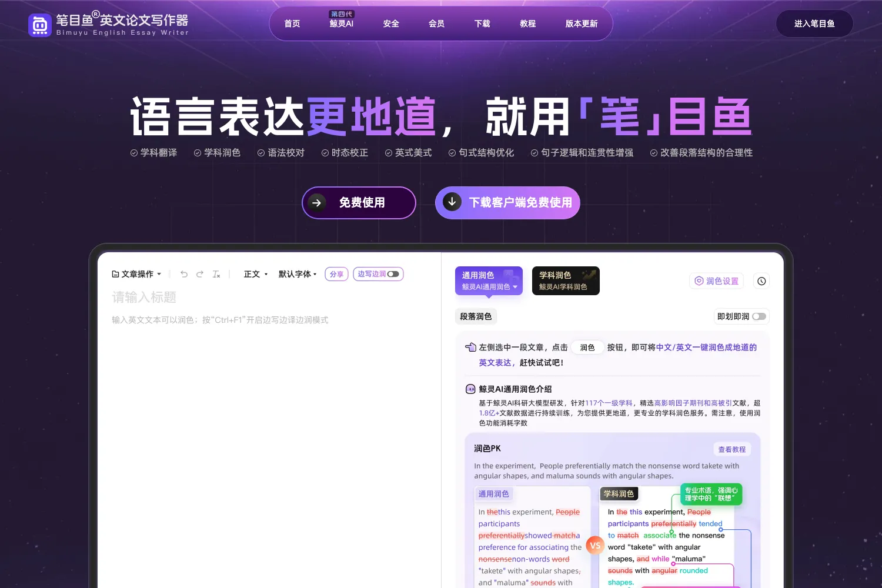Click the shield icon in 润色设置
The width and height of the screenshot is (882, 588).
click(699, 281)
